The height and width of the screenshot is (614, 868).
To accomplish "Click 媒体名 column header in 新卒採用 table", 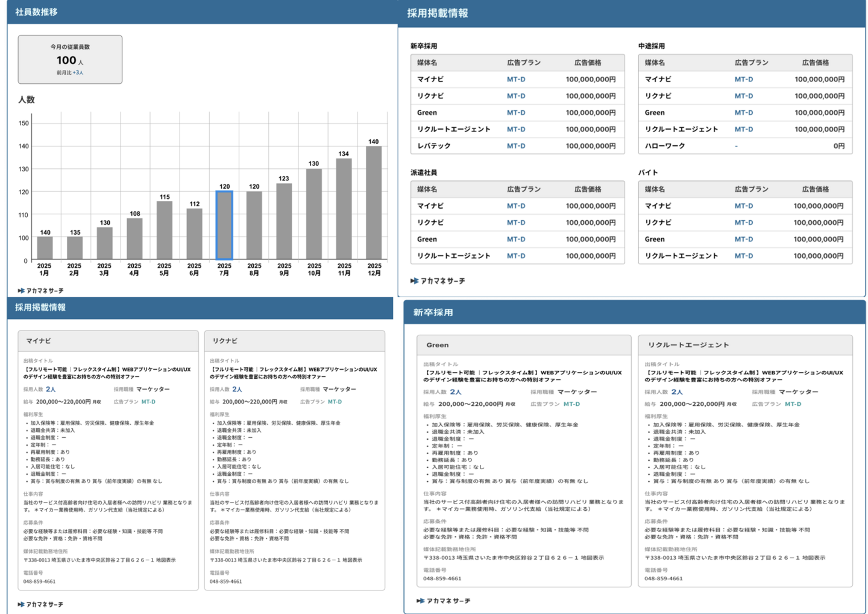I will (427, 63).
